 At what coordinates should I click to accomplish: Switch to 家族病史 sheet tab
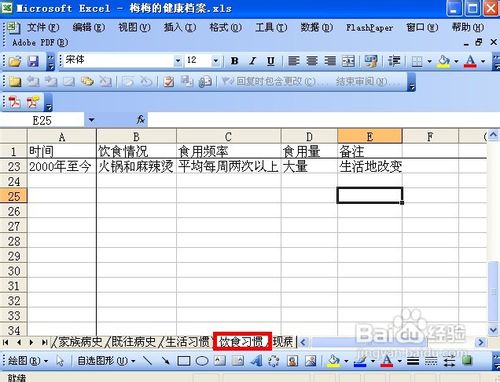click(x=80, y=342)
